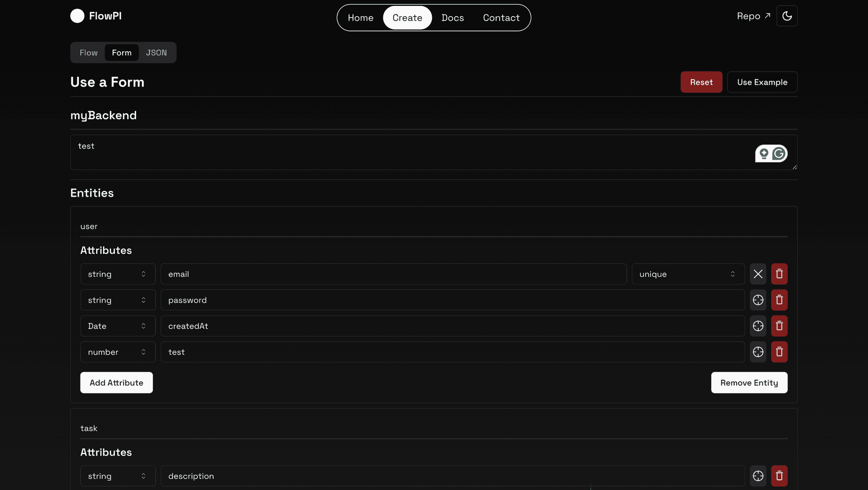
Task: Click trash icon for description attribute
Action: (x=779, y=476)
